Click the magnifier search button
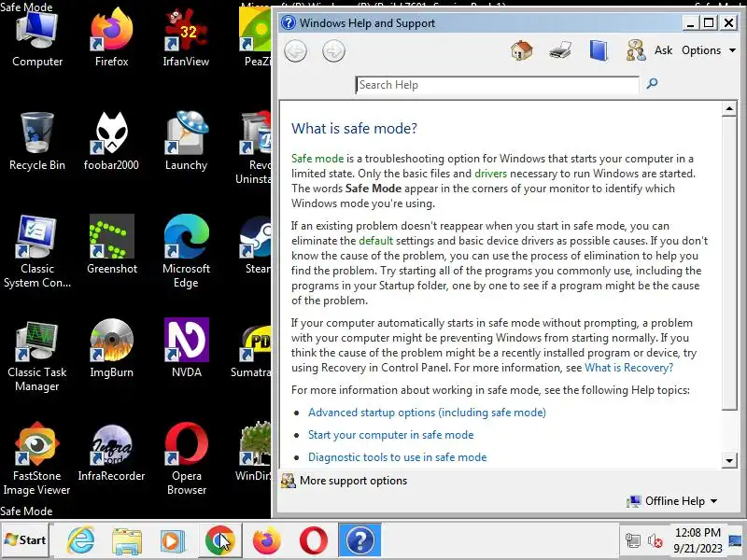This screenshot has width=747, height=560. click(x=652, y=84)
